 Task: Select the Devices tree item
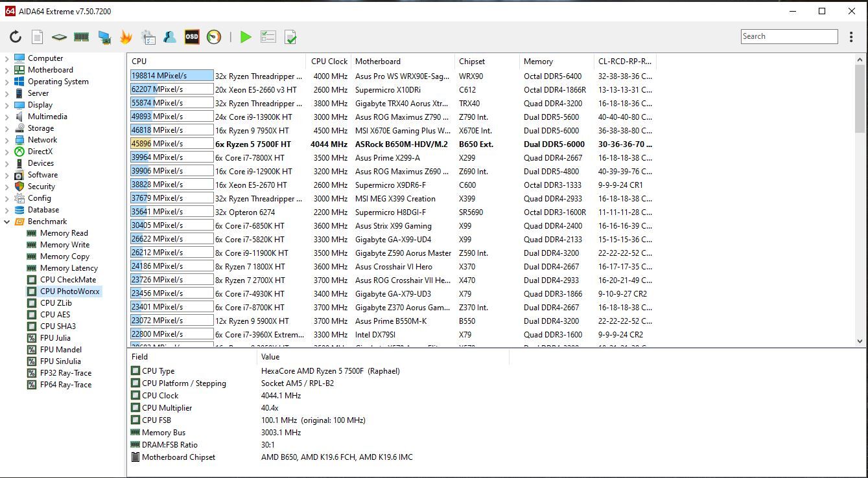point(40,163)
